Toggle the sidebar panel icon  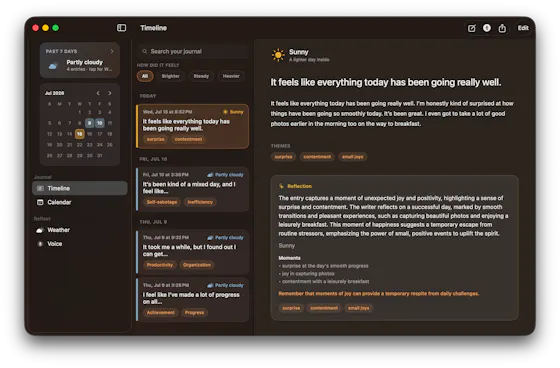(x=121, y=28)
